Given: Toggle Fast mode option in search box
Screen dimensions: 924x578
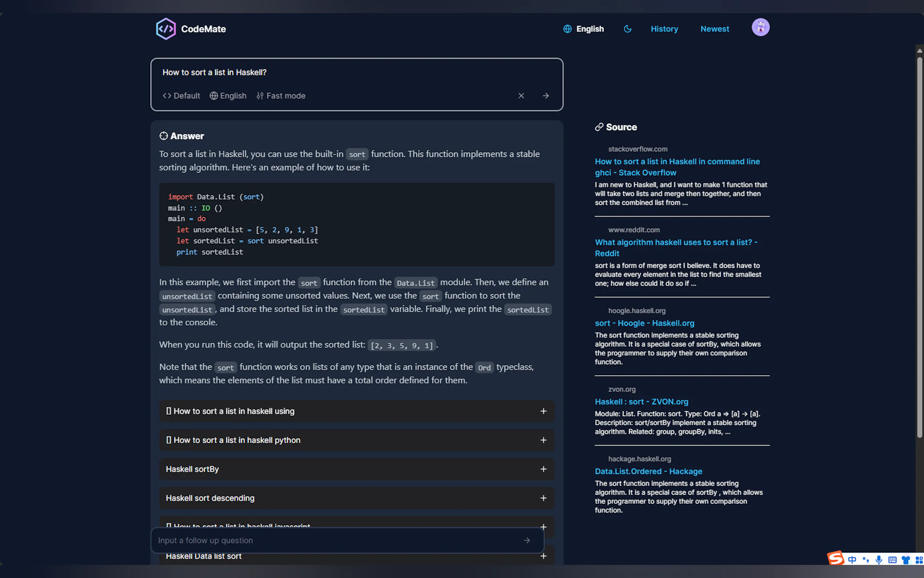Looking at the screenshot, I should [281, 96].
